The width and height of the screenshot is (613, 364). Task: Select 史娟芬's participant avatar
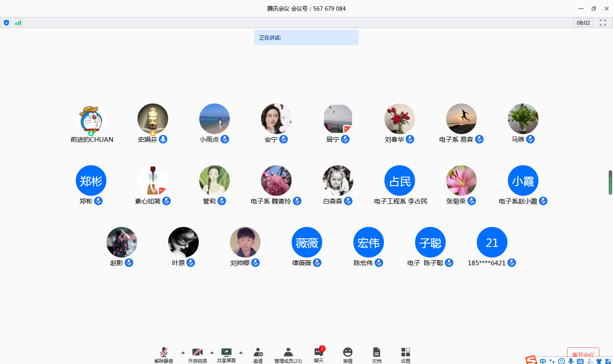[153, 119]
